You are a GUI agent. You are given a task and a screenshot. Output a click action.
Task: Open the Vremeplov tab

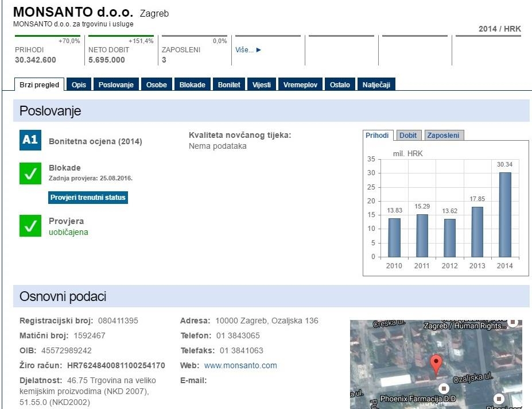(x=300, y=84)
